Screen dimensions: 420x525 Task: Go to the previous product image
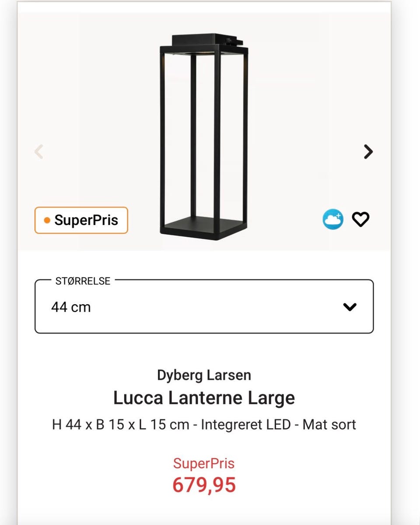[39, 152]
